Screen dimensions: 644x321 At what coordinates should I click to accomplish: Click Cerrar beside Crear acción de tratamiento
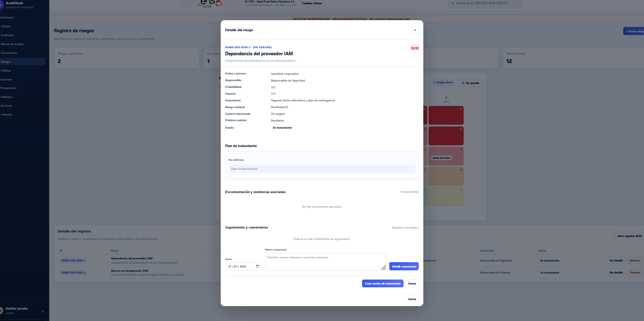tap(412, 283)
